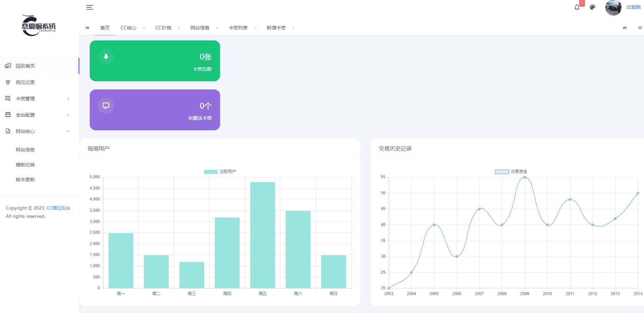Image resolution: width=644 pixels, height=313 pixels.
Task: Open the notification bell
Action: tap(577, 7)
